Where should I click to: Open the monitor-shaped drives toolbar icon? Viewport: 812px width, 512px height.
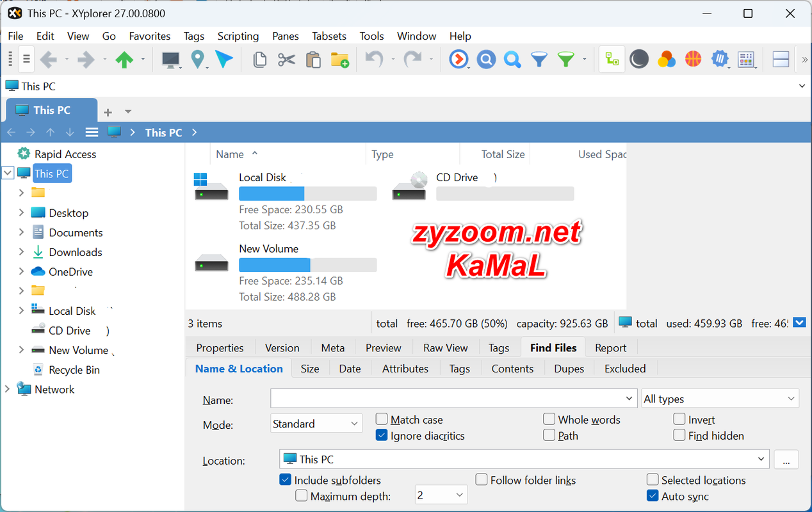click(x=170, y=60)
